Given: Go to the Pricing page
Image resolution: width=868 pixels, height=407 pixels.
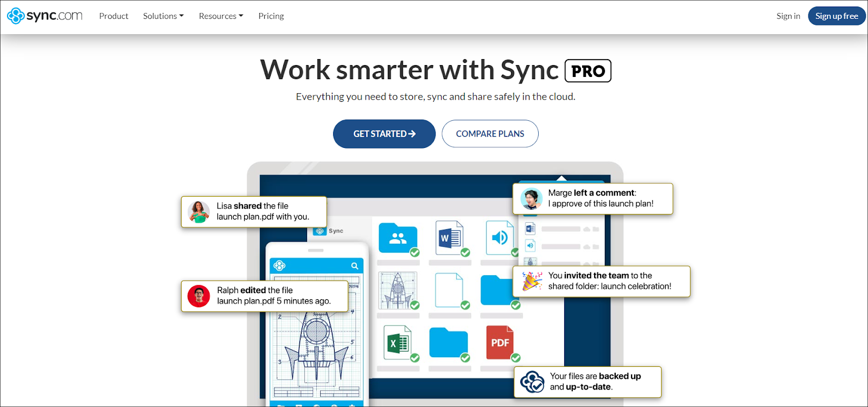Looking at the screenshot, I should [x=271, y=16].
